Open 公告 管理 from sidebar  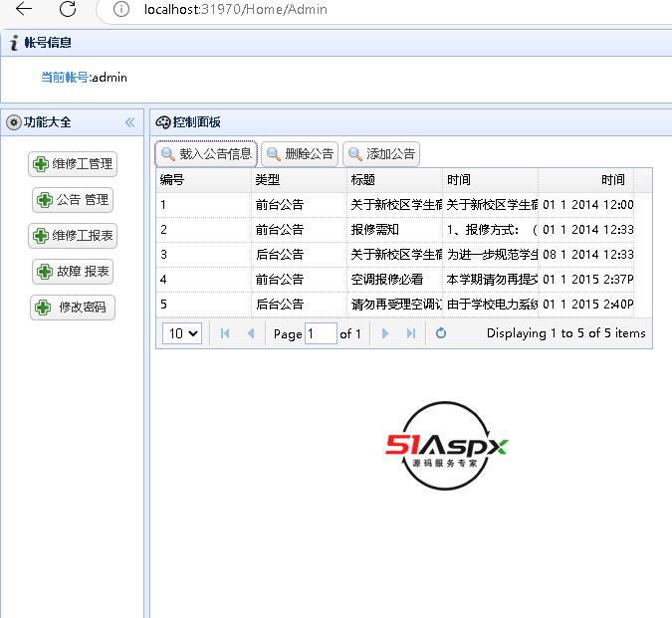pos(73,200)
